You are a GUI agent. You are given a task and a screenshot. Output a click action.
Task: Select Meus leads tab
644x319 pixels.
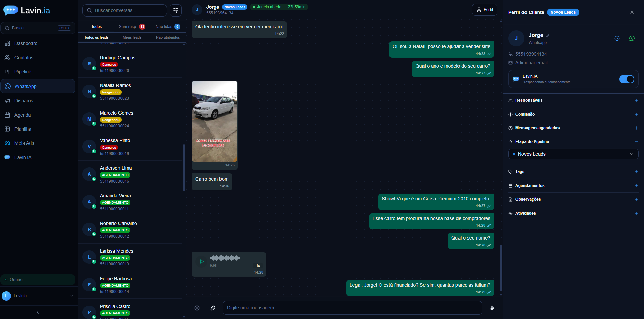pos(132,37)
